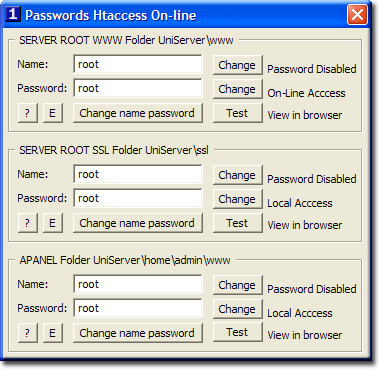Click the ? help button in APANEL section
Image resolution: width=382 pixels, height=371 pixels.
[x=28, y=333]
